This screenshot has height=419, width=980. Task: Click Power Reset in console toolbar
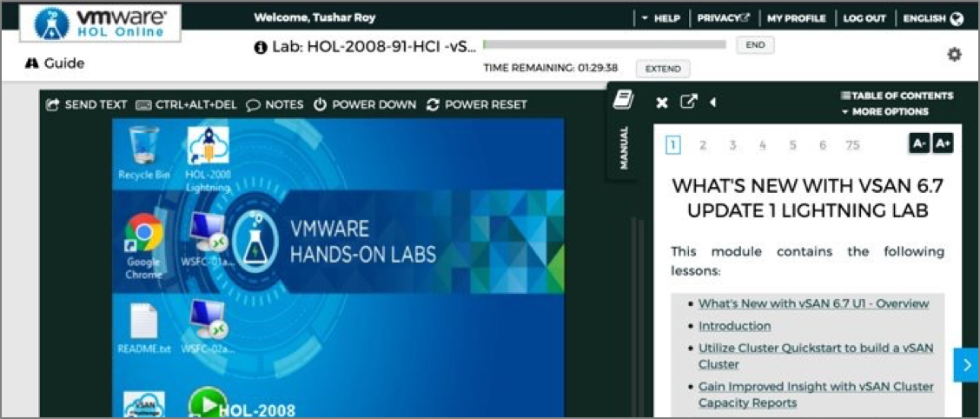click(x=477, y=104)
